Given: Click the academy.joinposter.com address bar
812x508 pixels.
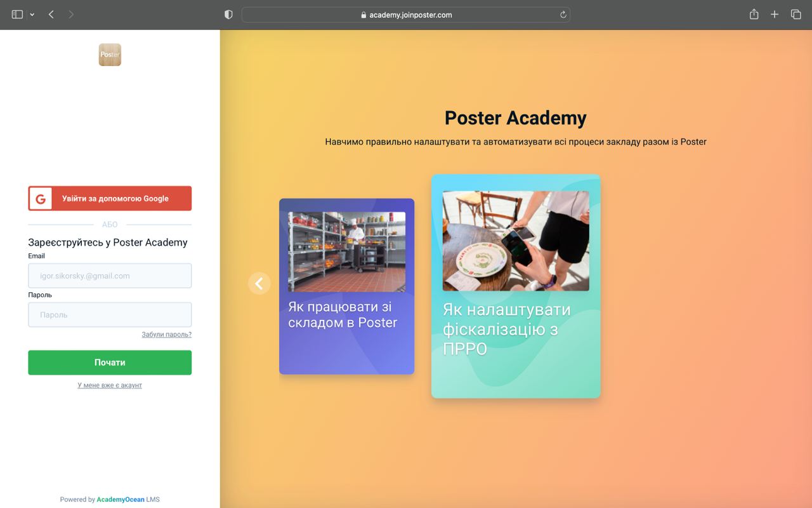Looking at the screenshot, I should point(406,15).
